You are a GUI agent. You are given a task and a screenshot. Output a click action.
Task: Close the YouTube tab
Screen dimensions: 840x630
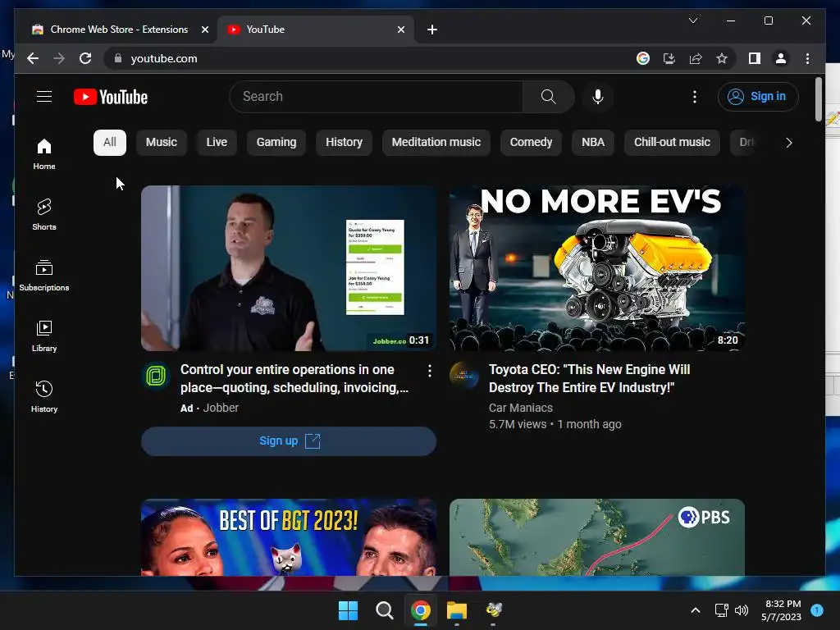400,30
